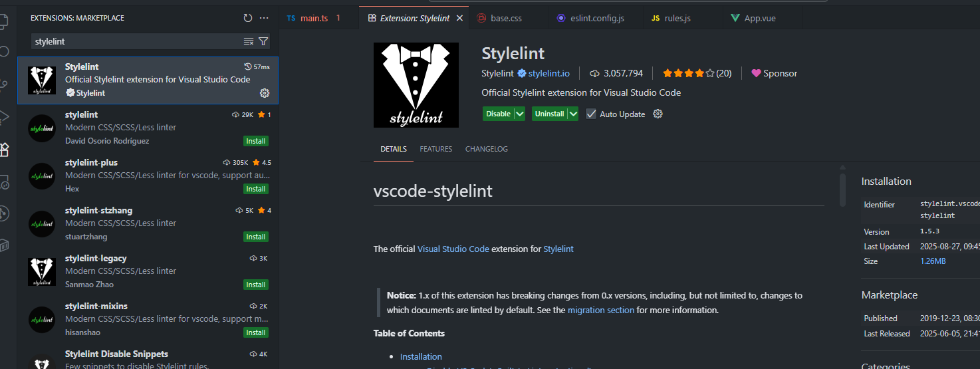Install the stylelint-mixins extension
This screenshot has width=980, height=369.
coord(256,332)
